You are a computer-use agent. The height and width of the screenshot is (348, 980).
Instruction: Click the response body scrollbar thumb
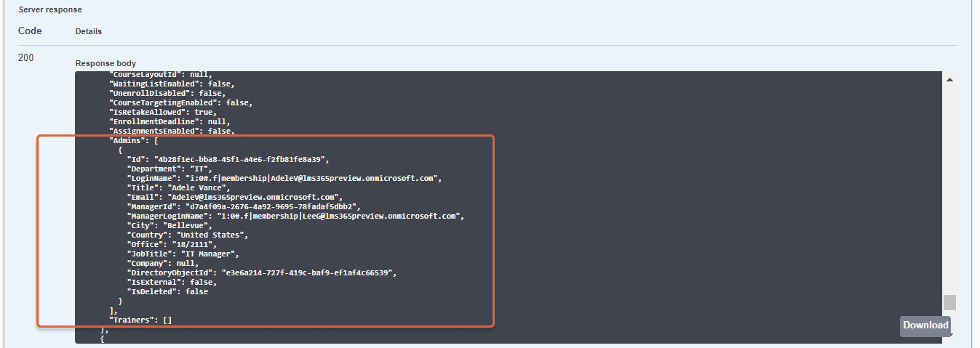949,302
